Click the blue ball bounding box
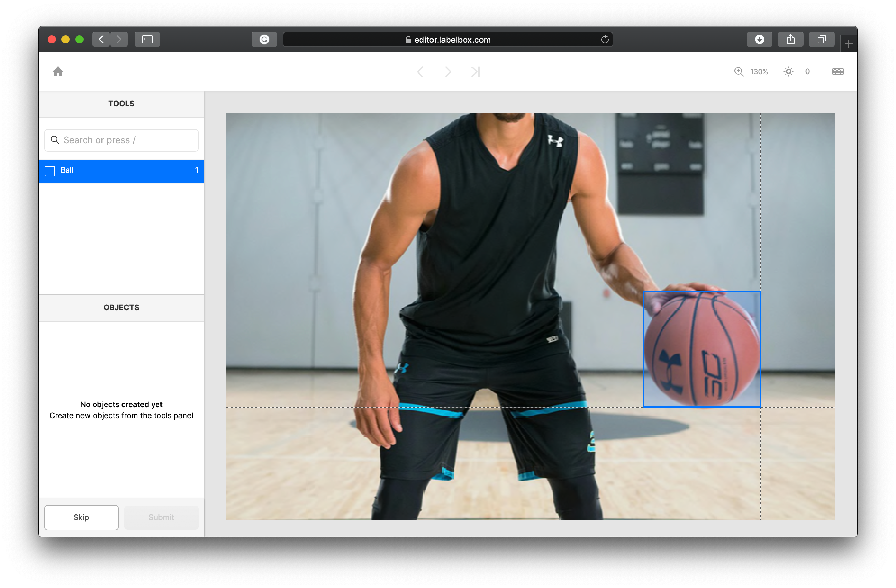This screenshot has height=588, width=896. click(702, 349)
